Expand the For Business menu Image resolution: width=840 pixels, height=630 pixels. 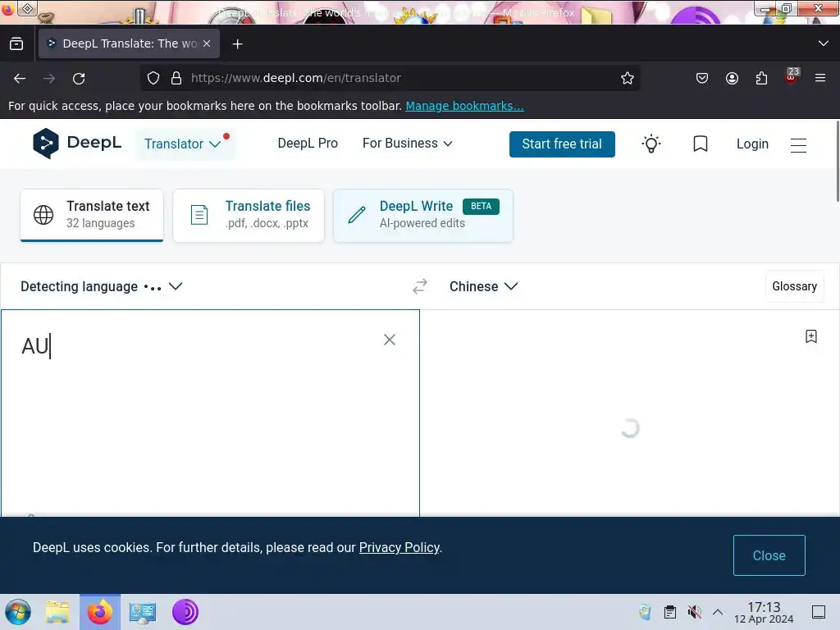[x=407, y=144]
